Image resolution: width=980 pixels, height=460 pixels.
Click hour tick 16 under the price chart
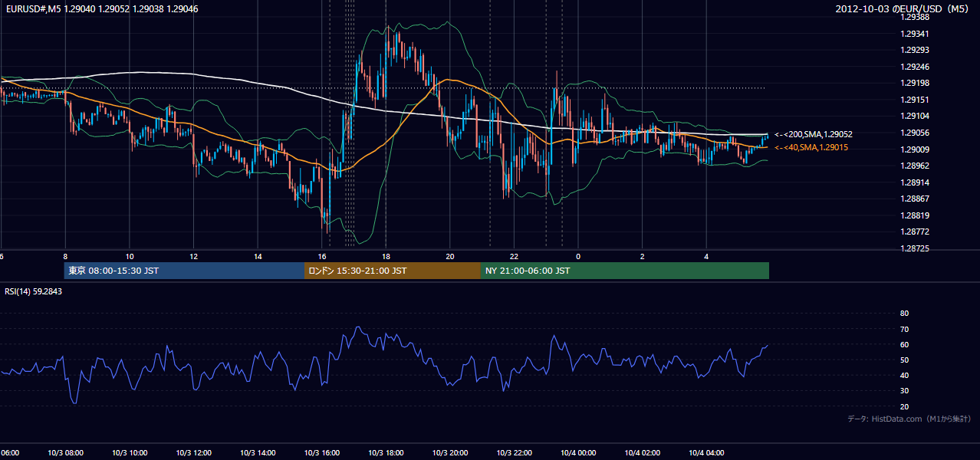point(323,256)
